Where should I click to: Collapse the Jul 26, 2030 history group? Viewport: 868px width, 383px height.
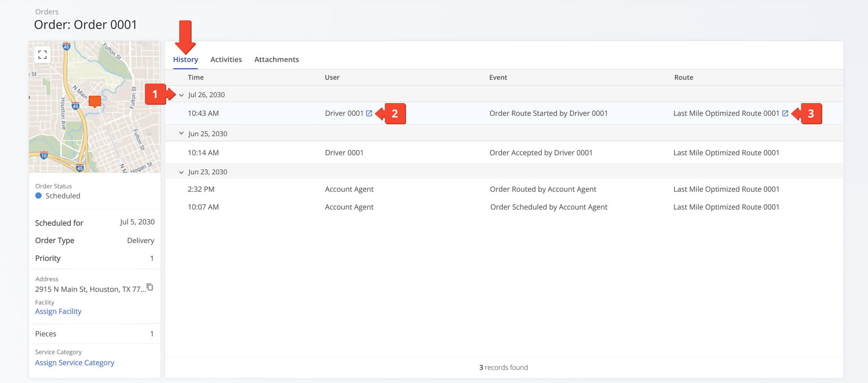click(181, 95)
